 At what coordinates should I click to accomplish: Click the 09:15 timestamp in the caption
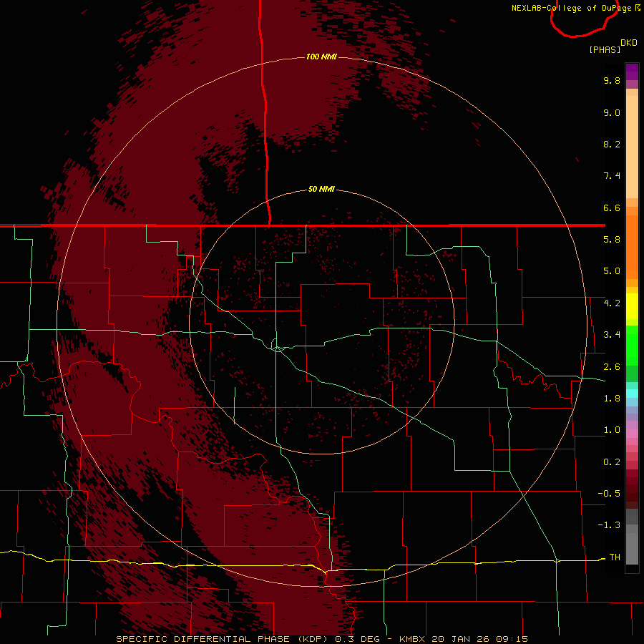click(x=512, y=639)
